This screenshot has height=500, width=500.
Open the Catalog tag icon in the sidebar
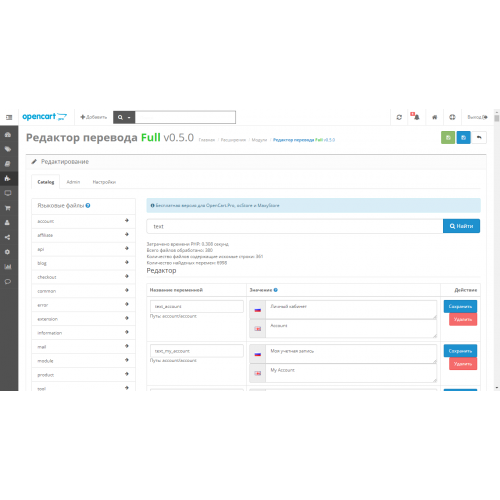coord(8,149)
